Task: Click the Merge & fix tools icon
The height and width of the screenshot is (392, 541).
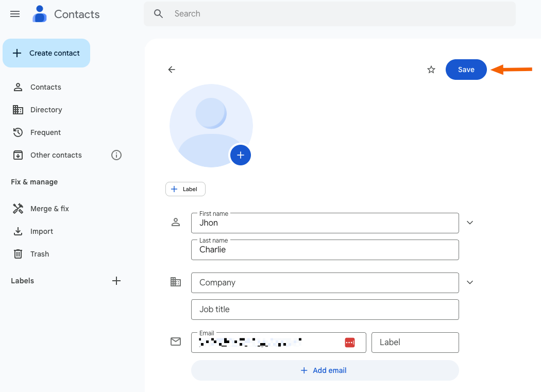Action: pyautogui.click(x=18, y=209)
